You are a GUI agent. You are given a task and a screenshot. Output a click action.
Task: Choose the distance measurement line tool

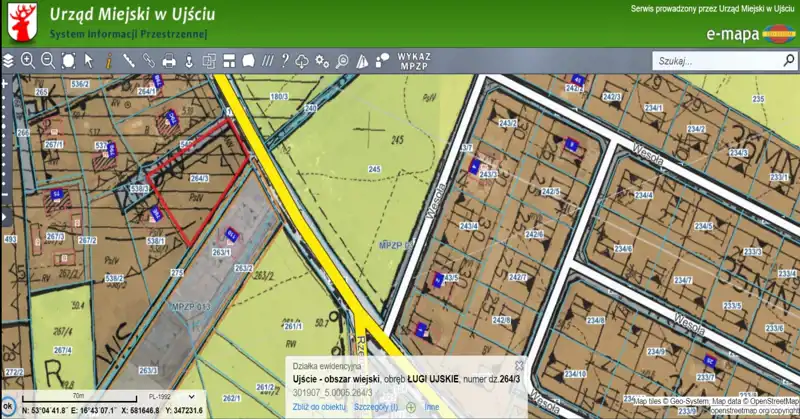click(129, 61)
